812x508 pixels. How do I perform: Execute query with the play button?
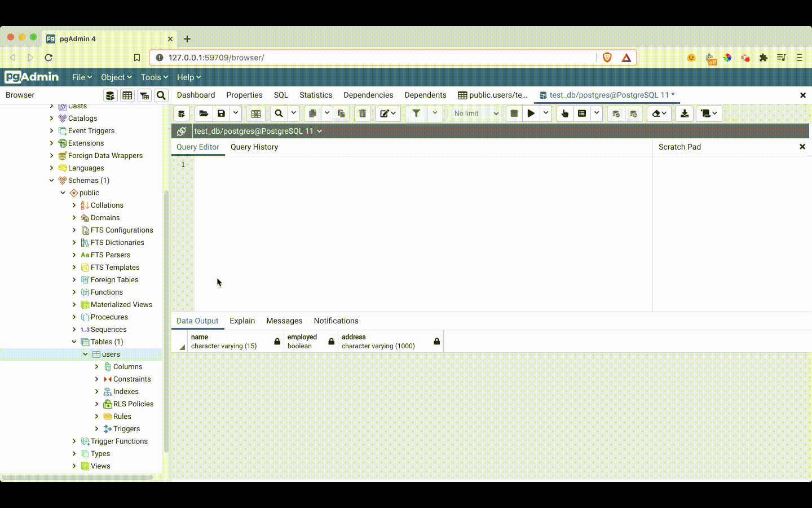click(531, 113)
